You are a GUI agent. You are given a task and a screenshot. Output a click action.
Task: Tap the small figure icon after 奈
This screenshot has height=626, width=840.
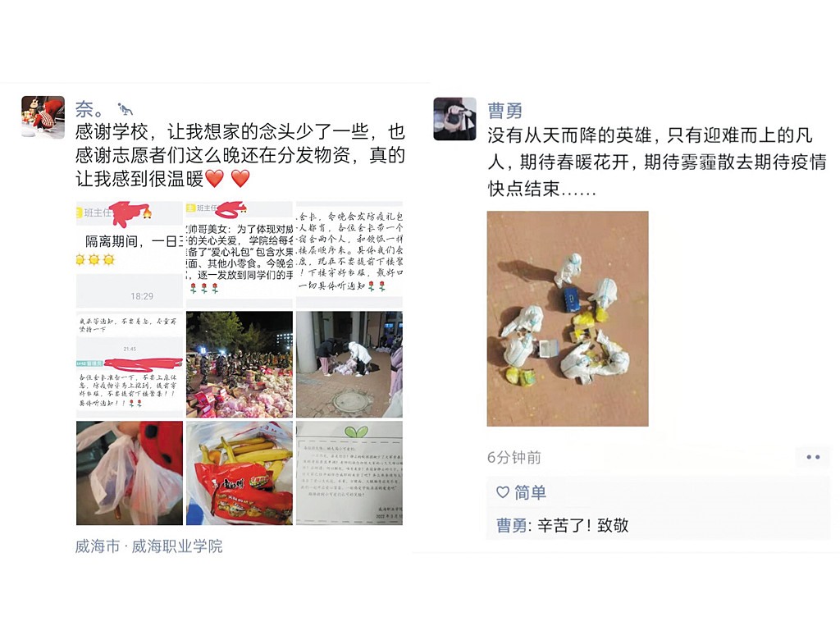(x=126, y=110)
